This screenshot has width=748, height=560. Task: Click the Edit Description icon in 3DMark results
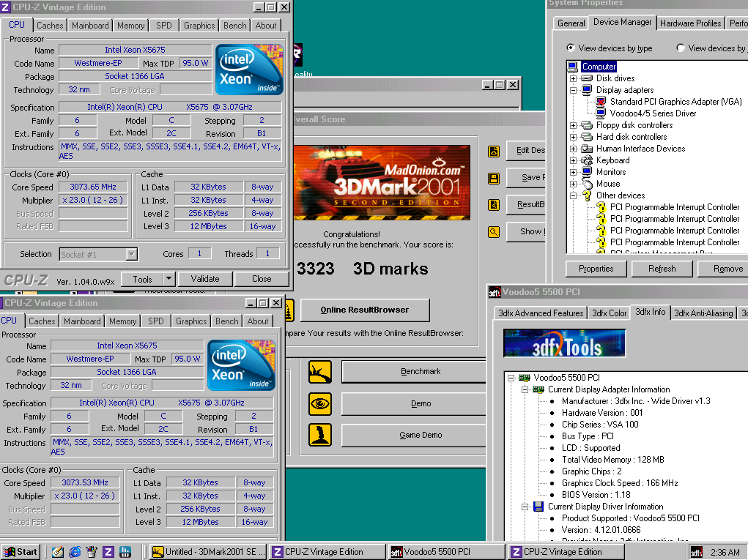tap(494, 152)
